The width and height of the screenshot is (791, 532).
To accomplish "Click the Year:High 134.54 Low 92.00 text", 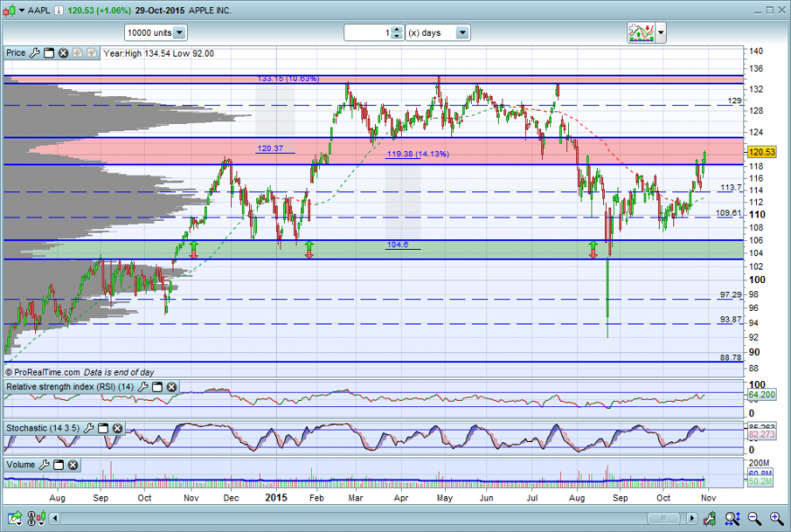I will [x=158, y=53].
